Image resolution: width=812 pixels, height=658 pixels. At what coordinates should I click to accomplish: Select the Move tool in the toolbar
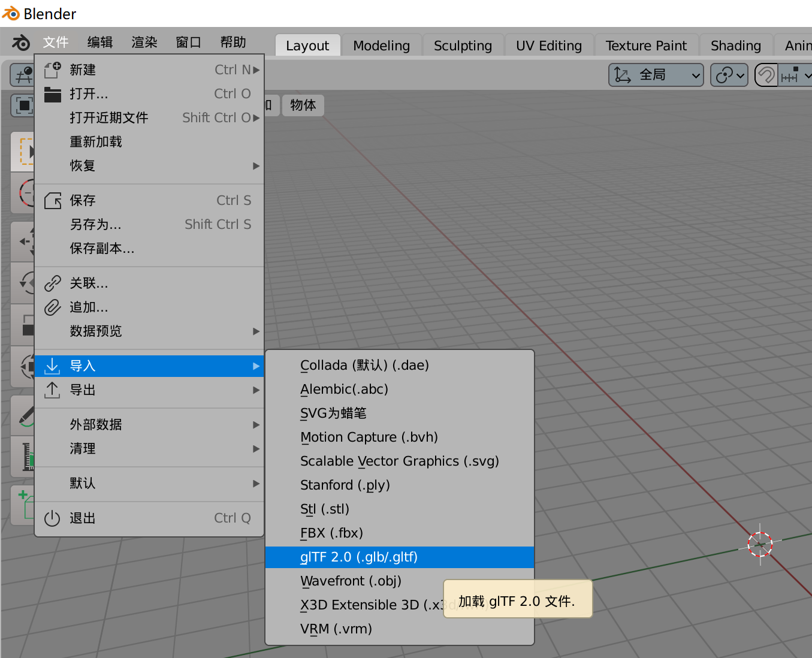22,241
